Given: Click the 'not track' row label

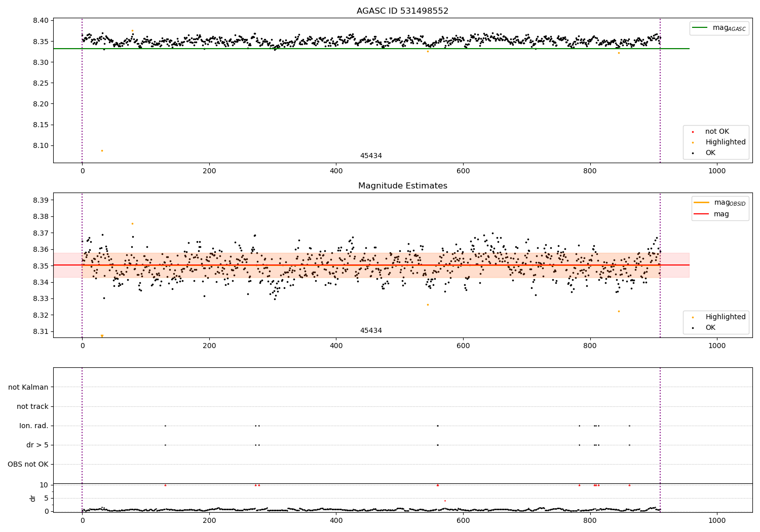Looking at the screenshot, I should click(x=32, y=406).
